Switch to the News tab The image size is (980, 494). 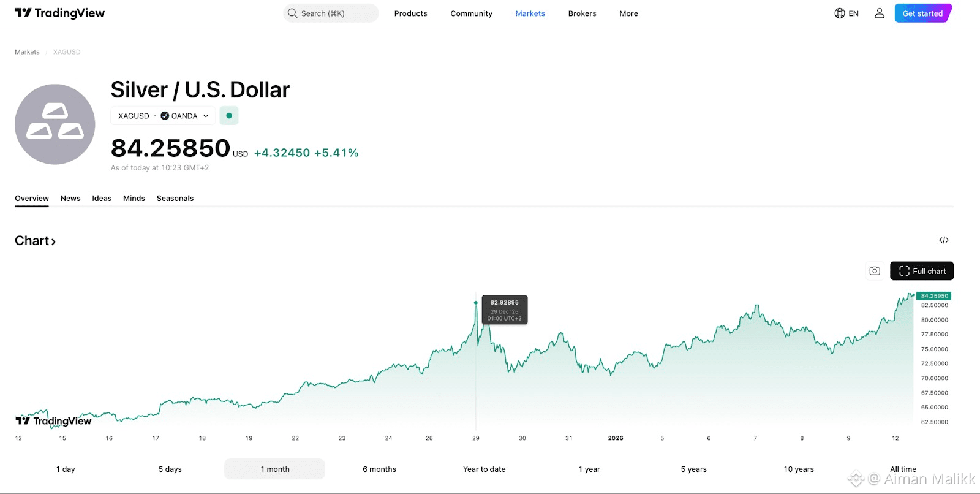tap(70, 198)
